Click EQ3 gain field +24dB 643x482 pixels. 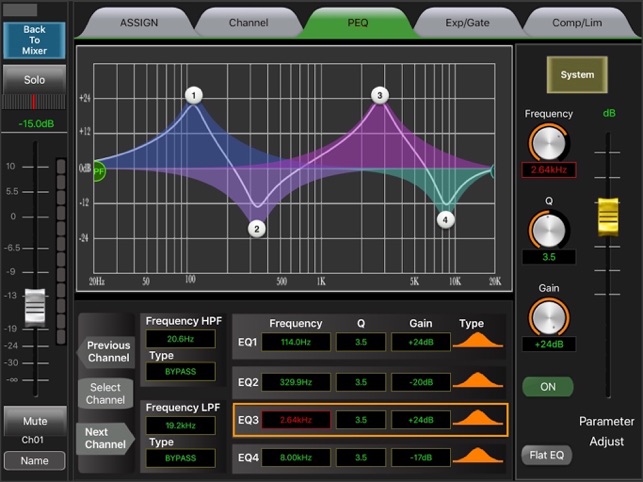tap(421, 420)
